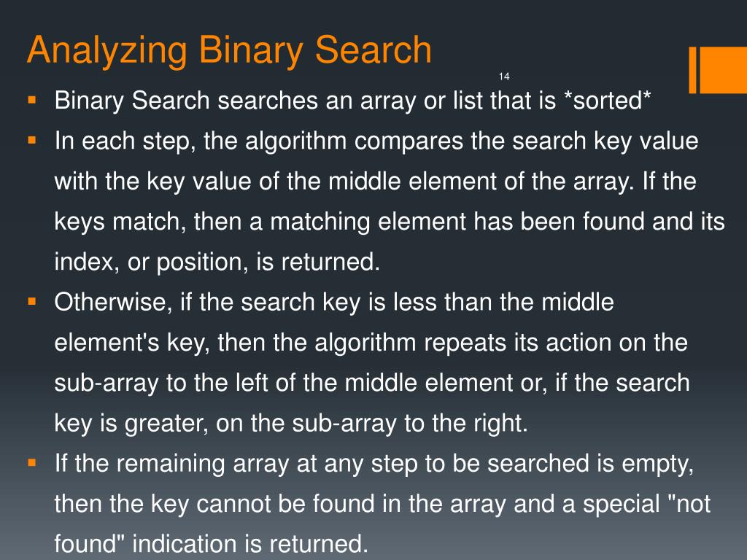Click the line starting "sub-array to the left"
This screenshot has height=560, width=747.
click(371, 383)
